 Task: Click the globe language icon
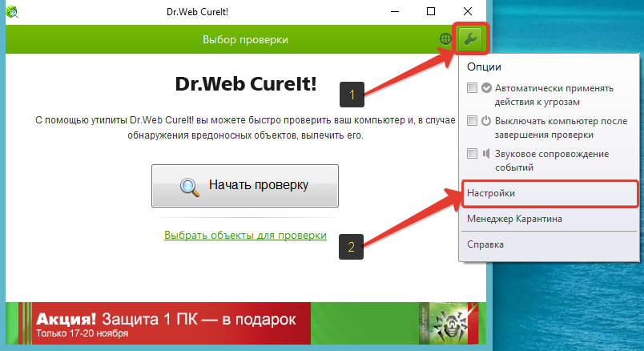pyautogui.click(x=445, y=39)
